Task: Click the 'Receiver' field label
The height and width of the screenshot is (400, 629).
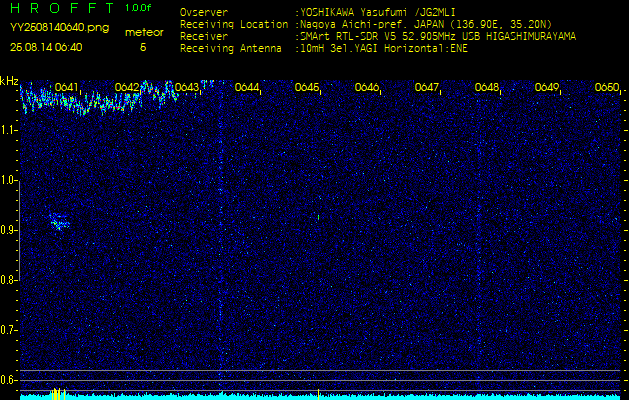Action: click(x=204, y=37)
